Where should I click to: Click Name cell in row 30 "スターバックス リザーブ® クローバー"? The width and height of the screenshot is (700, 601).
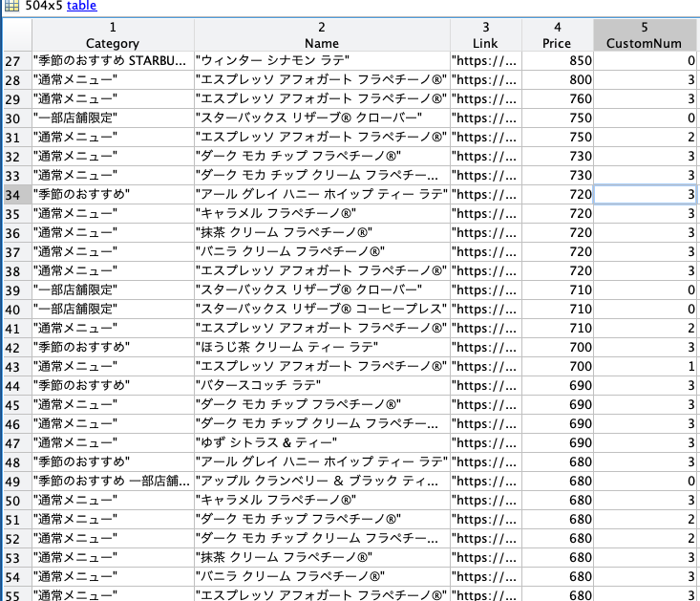[322, 118]
